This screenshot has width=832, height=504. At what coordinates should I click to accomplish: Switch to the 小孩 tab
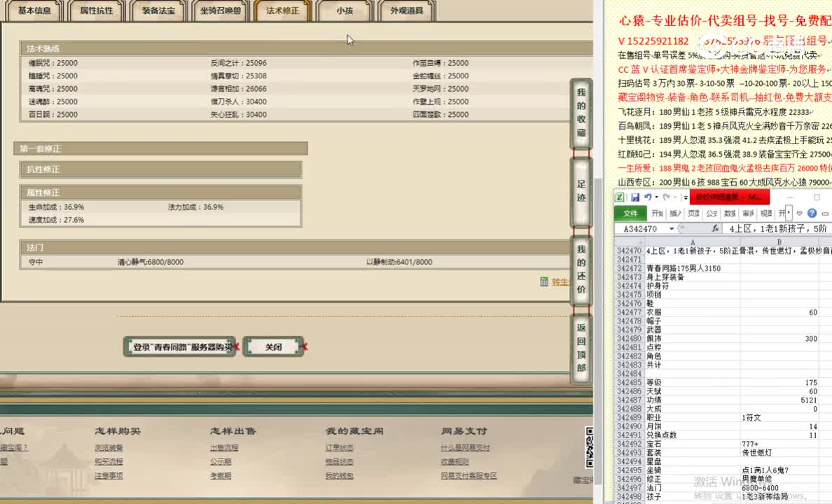click(343, 11)
